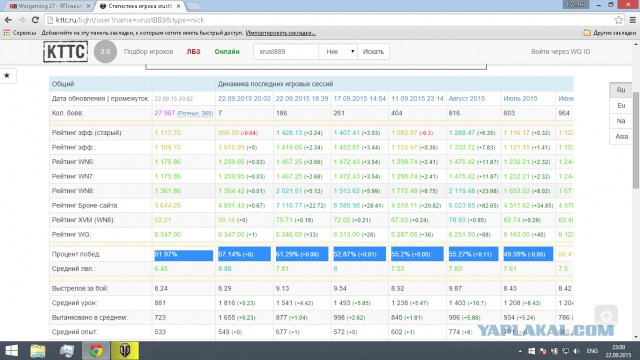Click Рейтинг Броне-сайта row label
Image resolution: width=640 pixels, height=360 pixels.
tap(85, 206)
